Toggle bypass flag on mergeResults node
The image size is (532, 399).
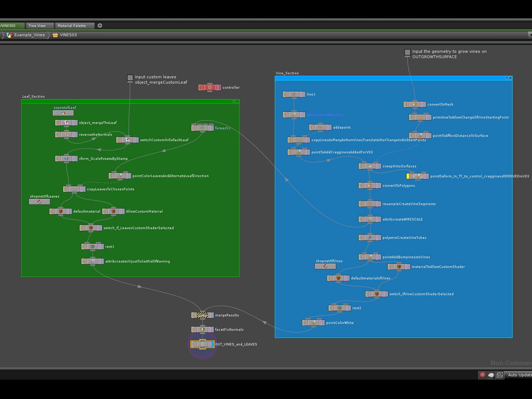point(193,315)
